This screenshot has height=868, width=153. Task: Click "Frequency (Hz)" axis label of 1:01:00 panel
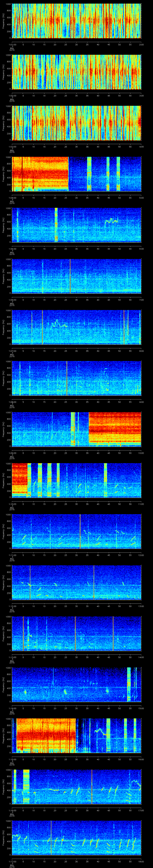3,21
